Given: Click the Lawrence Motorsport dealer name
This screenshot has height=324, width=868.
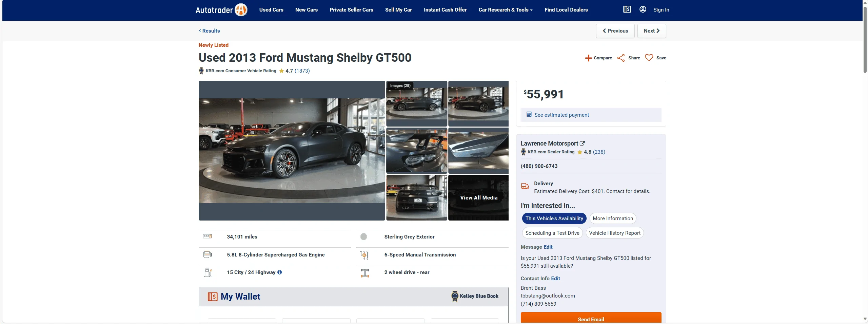Looking at the screenshot, I should pyautogui.click(x=549, y=144).
